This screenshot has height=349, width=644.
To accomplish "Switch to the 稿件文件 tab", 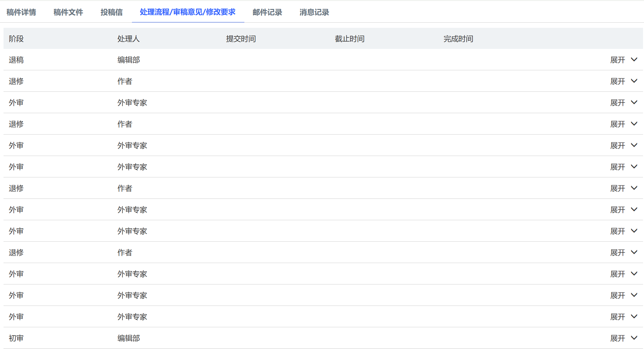I will tap(68, 12).
